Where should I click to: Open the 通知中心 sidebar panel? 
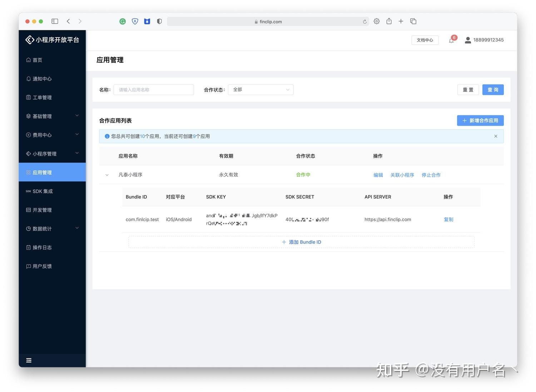(x=41, y=79)
